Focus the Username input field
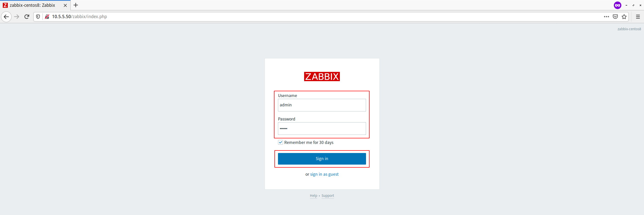This screenshot has height=215, width=644. [322, 105]
